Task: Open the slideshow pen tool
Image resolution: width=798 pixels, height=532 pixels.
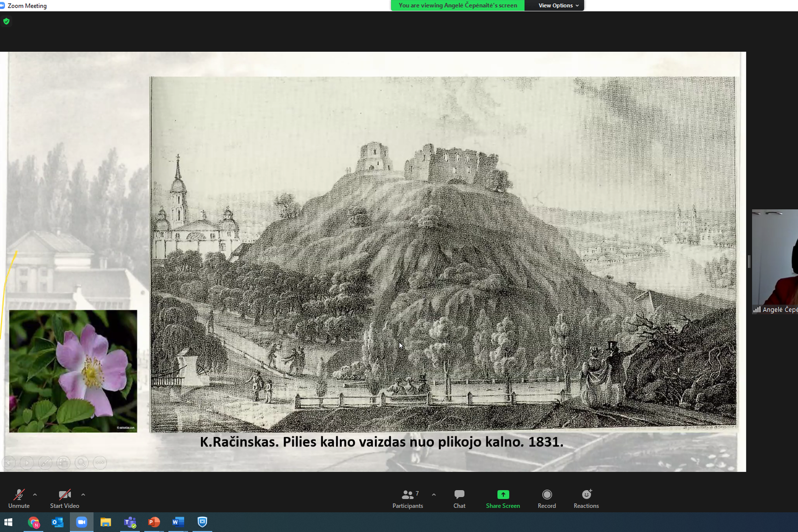Action: tap(45, 463)
